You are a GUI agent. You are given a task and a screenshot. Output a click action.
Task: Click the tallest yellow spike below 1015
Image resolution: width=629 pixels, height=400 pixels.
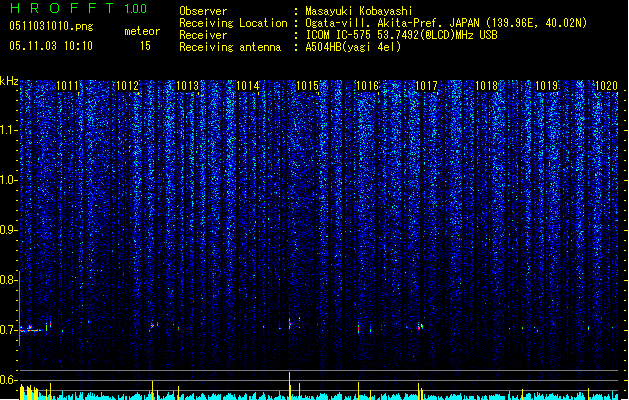pos(289,386)
